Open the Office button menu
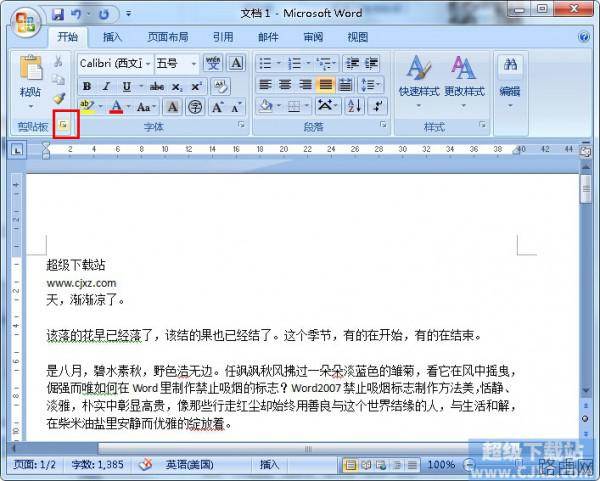Screen dimensions: 600x481 (25, 22)
